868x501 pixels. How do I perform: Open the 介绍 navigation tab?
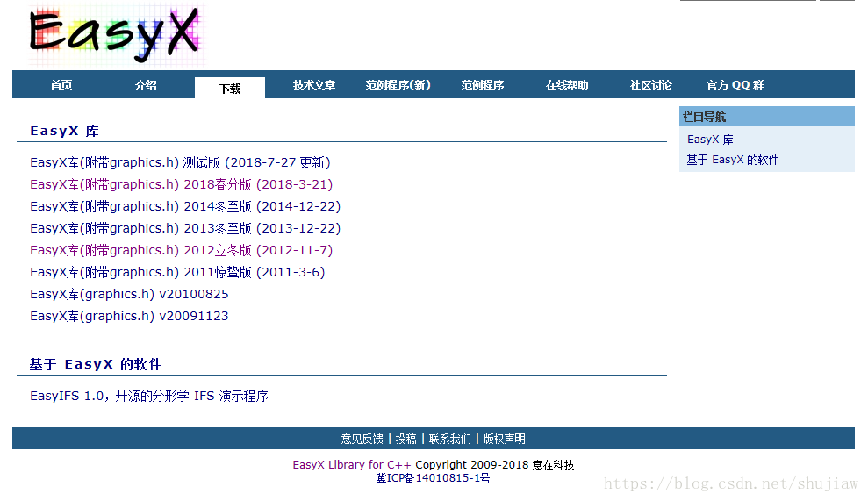pyautogui.click(x=146, y=85)
